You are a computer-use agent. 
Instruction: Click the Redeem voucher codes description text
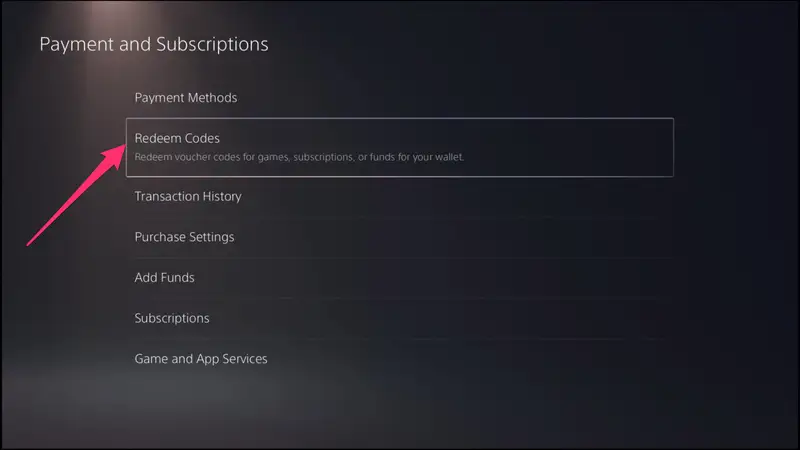click(x=299, y=157)
